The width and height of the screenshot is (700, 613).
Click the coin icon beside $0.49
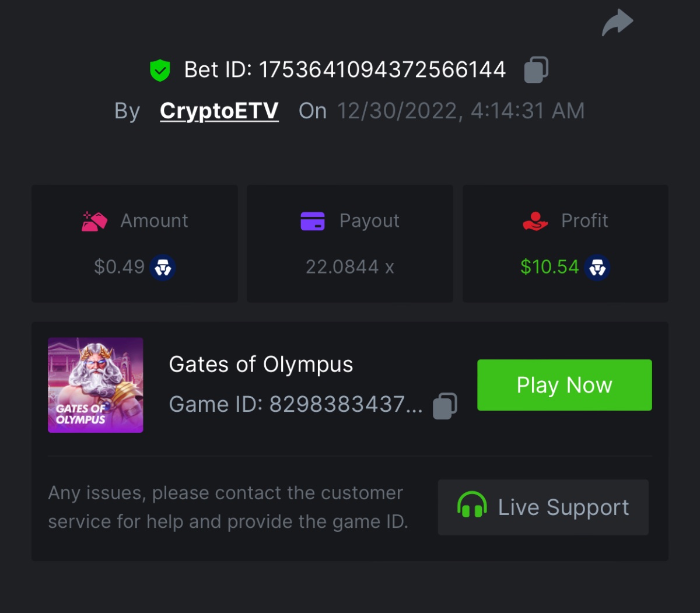pos(163,268)
